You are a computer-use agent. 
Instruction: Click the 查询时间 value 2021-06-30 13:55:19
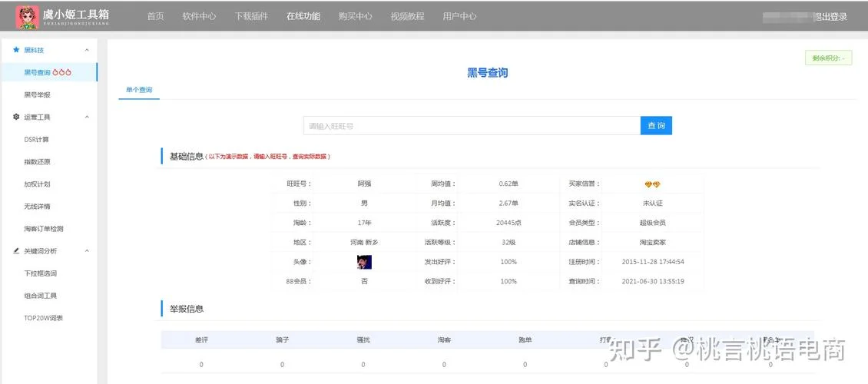[x=653, y=281]
